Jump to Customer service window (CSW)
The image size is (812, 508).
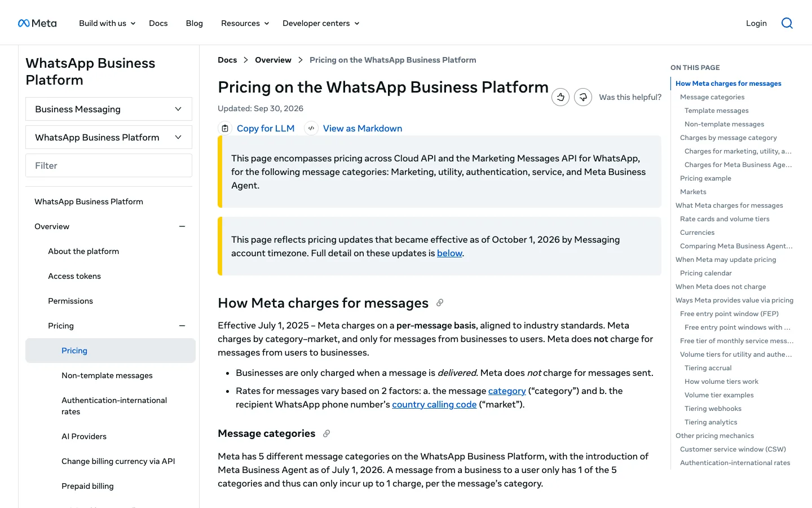[733, 449]
